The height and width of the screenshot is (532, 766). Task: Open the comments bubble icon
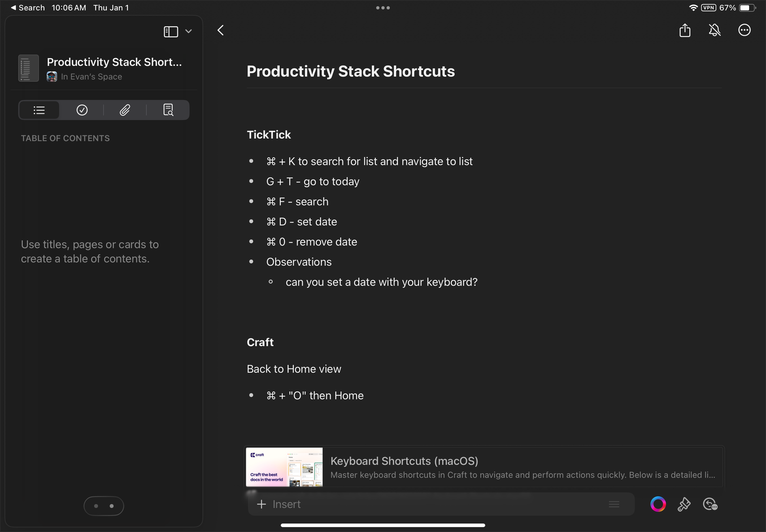(710, 504)
